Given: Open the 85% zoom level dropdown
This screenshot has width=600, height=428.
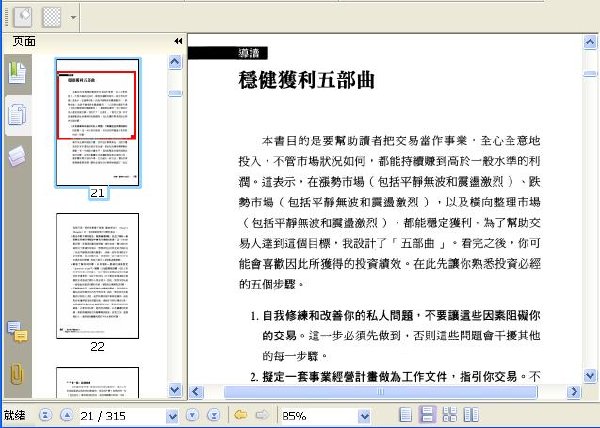Looking at the screenshot, I should tap(365, 416).
